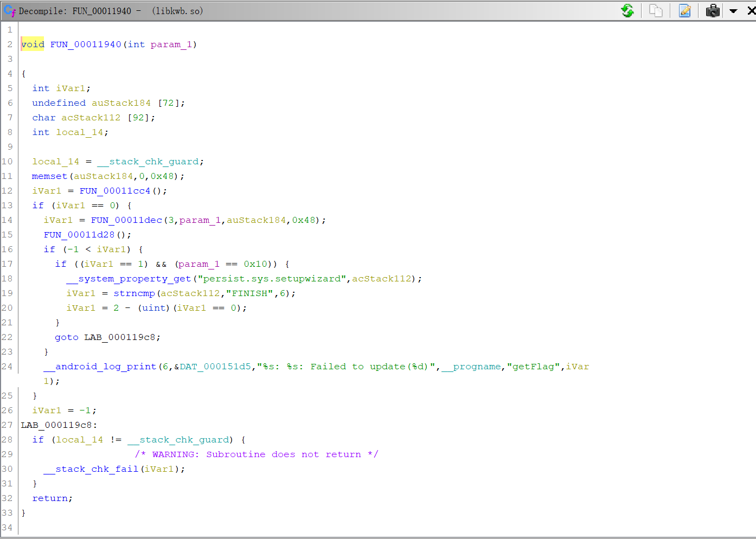
Task: Close the Decompile panel
Action: tap(751, 11)
